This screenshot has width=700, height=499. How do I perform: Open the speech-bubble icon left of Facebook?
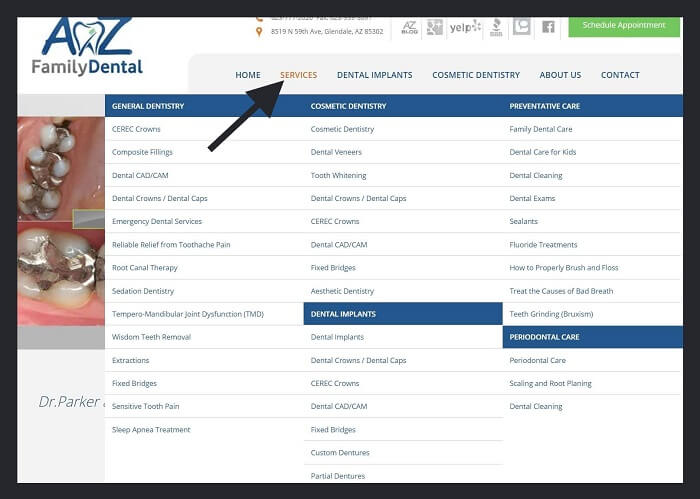[521, 26]
